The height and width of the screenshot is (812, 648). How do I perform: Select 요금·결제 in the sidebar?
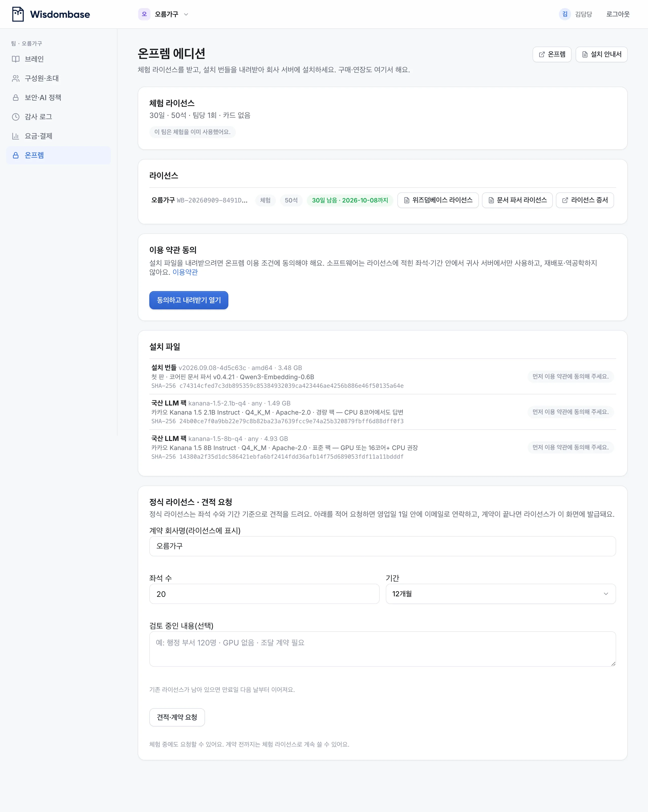[58, 136]
